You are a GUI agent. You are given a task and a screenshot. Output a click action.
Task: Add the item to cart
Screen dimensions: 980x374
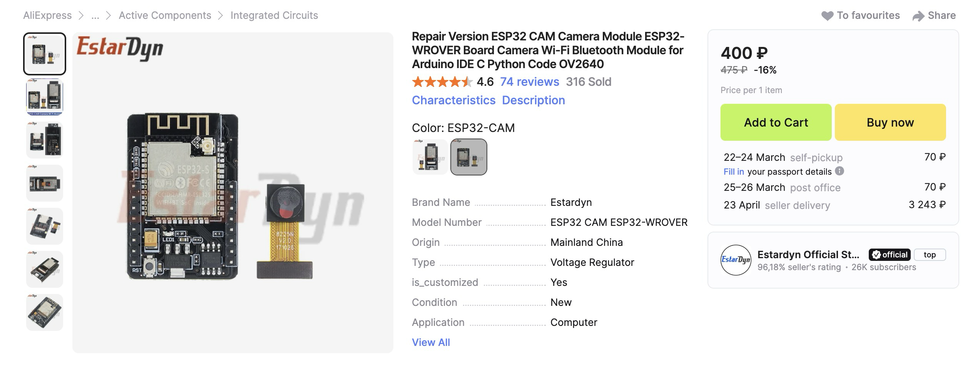(776, 122)
